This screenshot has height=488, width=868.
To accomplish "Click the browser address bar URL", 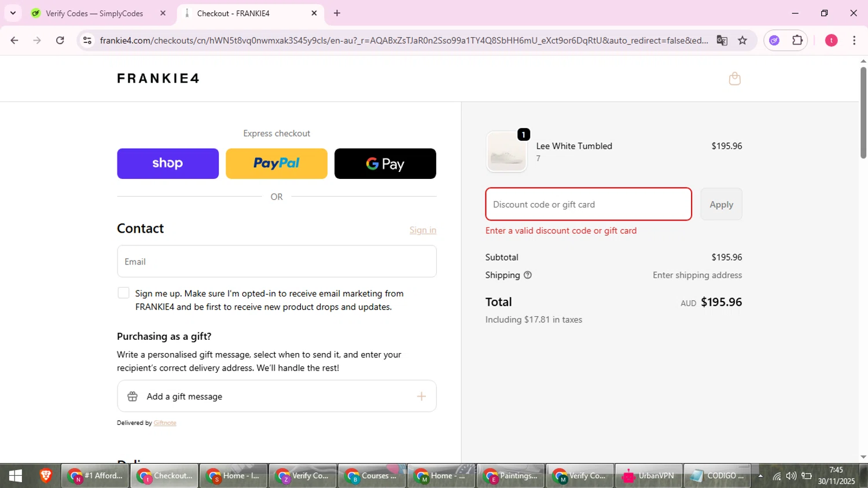I will tap(404, 41).
